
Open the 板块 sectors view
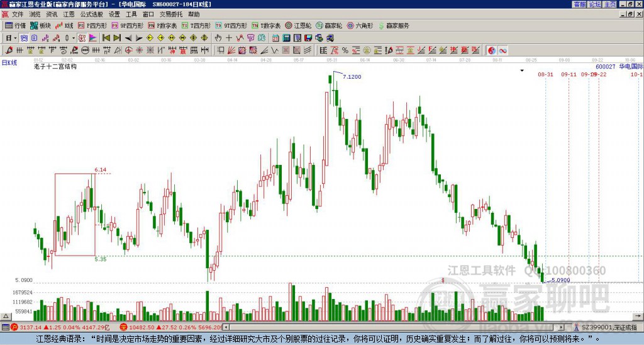pyautogui.click(x=41, y=25)
